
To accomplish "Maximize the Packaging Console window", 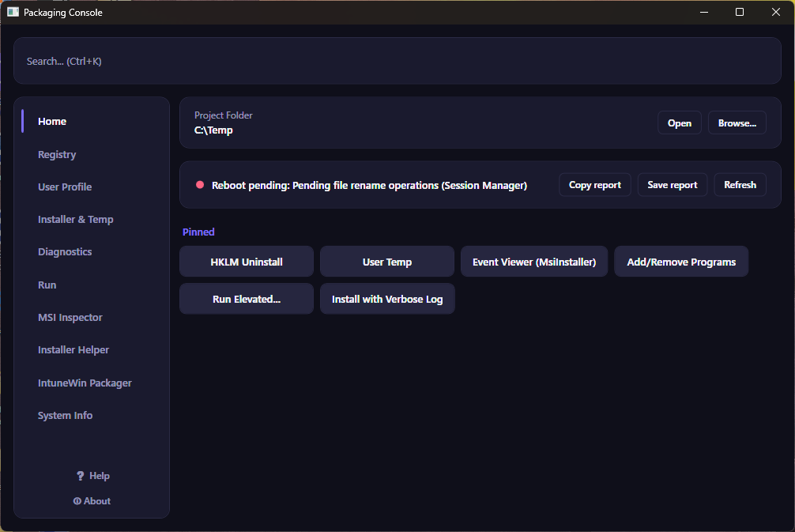I will tap(739, 12).
